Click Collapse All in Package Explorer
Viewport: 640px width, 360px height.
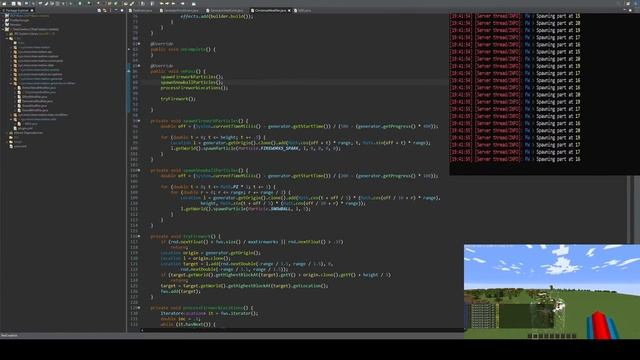[99, 10]
